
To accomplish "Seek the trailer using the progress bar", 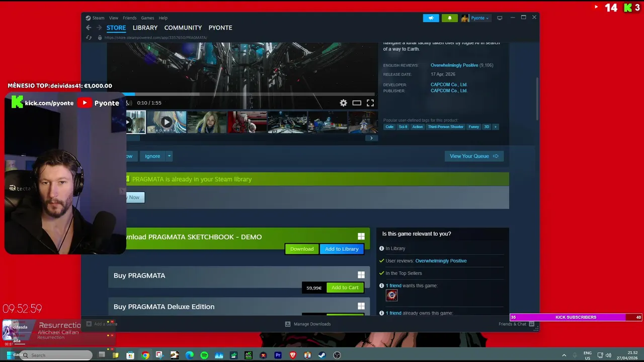I will 250,94.
